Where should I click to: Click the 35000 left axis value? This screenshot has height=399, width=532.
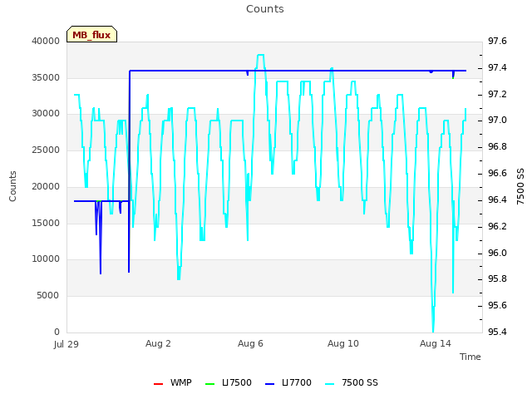[46, 77]
